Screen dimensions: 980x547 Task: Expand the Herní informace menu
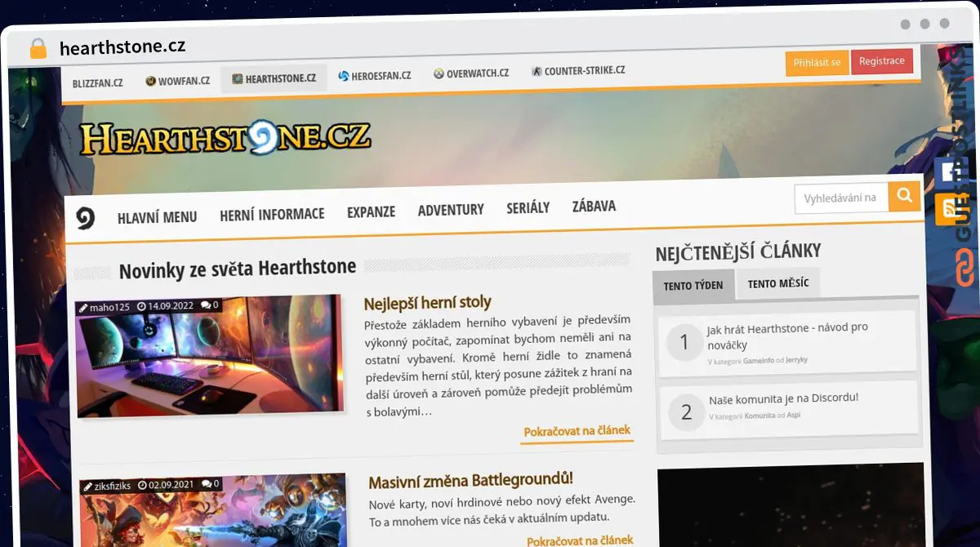click(x=272, y=215)
